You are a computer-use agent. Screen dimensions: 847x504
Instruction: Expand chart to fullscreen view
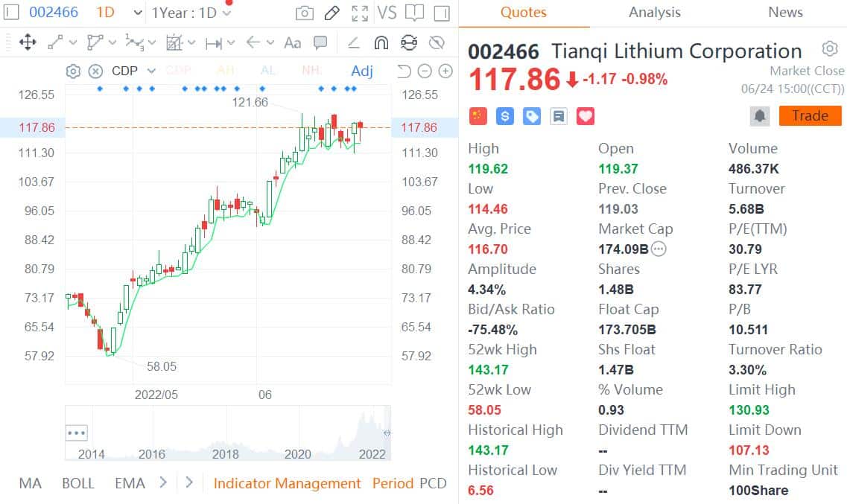coord(359,13)
